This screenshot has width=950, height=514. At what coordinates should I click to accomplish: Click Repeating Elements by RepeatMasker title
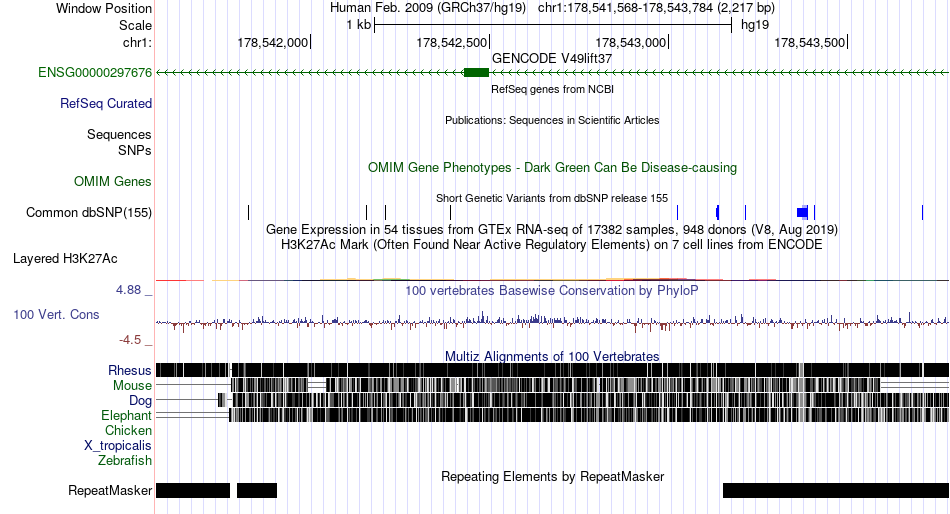pyautogui.click(x=552, y=476)
